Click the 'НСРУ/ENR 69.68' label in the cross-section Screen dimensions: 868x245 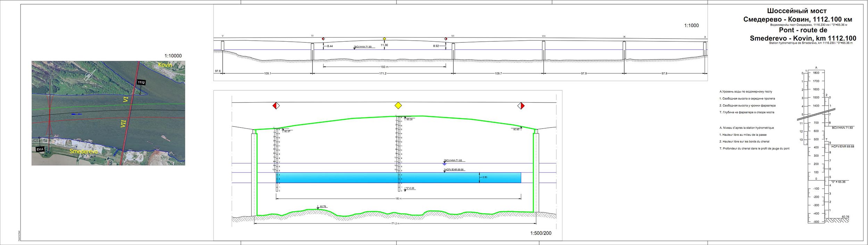[454, 170]
